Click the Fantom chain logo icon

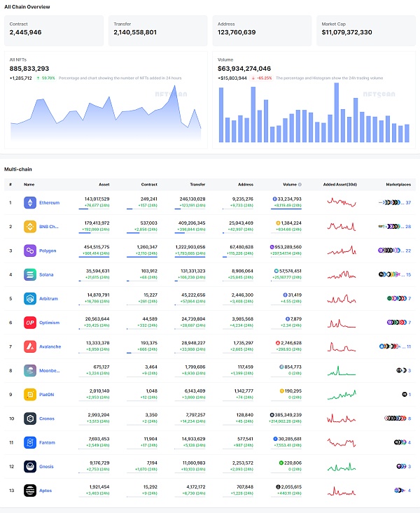[x=30, y=442]
